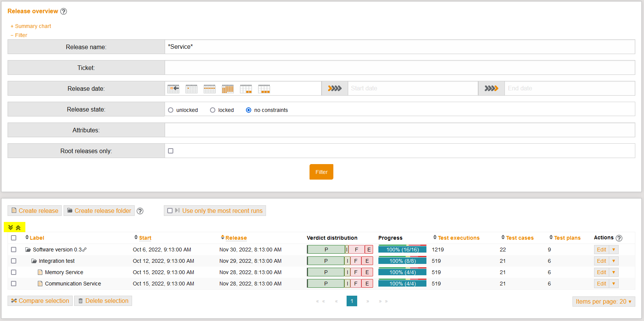Click the fully filled orange calendar icon
The height and width of the screenshot is (321, 644).
pyautogui.click(x=227, y=89)
